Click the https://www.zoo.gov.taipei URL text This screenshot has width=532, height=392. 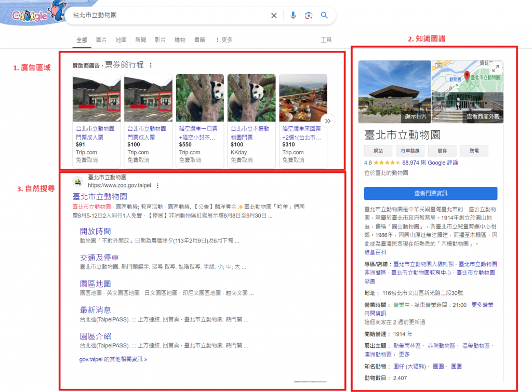[119, 185]
